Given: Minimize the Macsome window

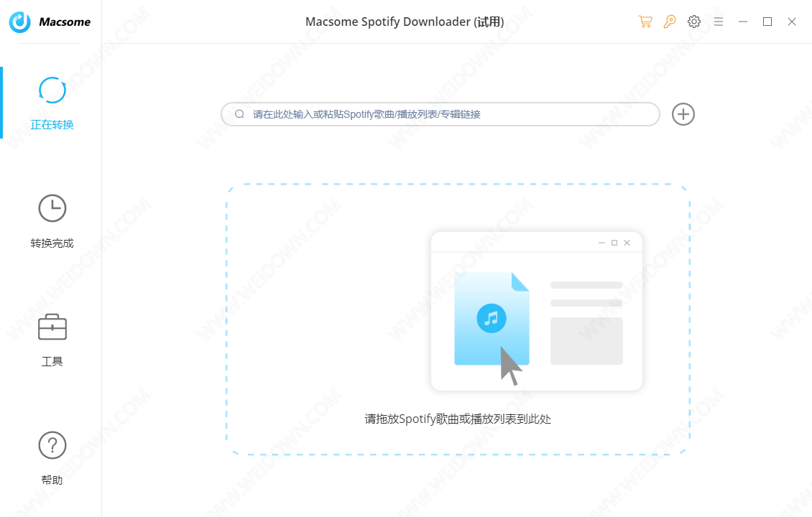Looking at the screenshot, I should point(743,22).
